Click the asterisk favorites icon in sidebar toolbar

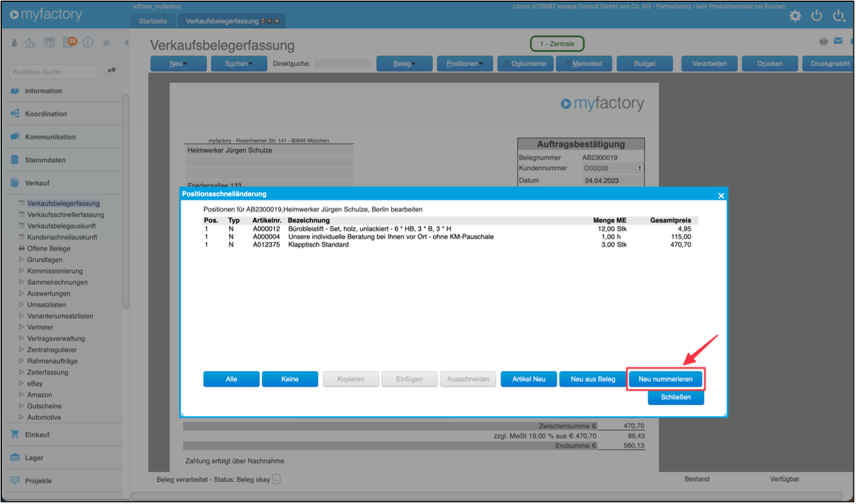tap(106, 42)
